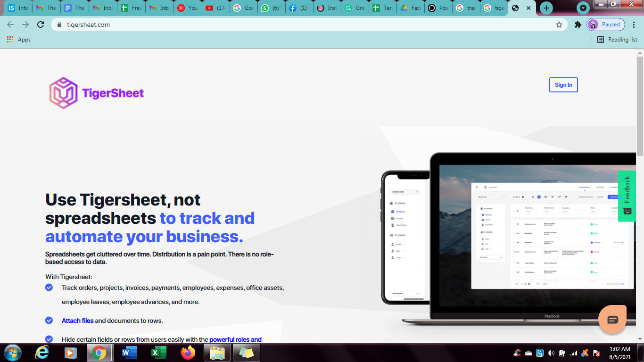
Task: Open Chrome's three-dot customize menu
Action: [x=634, y=25]
